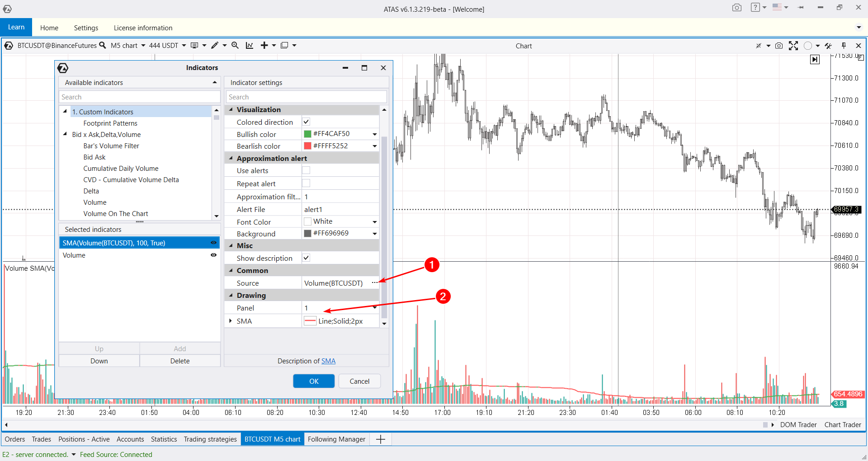Click the Bullish color green swatch
868x461 pixels.
pos(307,134)
